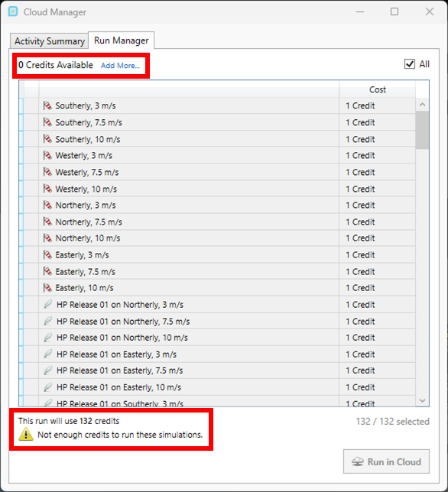Click the yellow warning triangle icon

click(26, 434)
